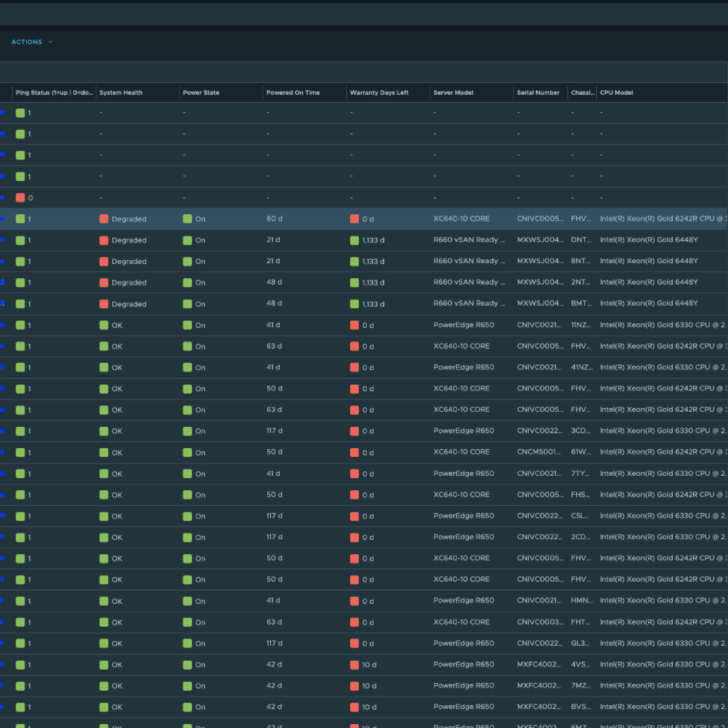Select serial number CNCMS001 cell
Screen dimensions: 728x728
click(x=539, y=452)
